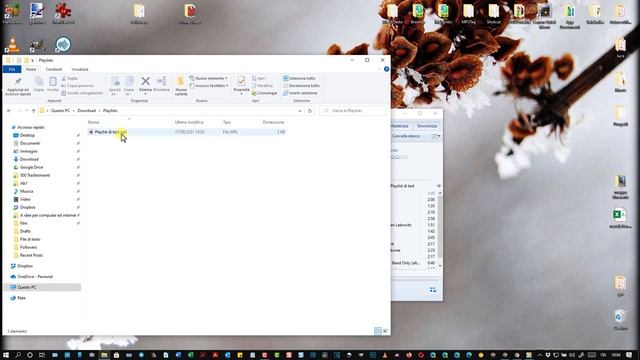Click Cronologia in Apri group
The image size is (640, 360).
tap(264, 93)
